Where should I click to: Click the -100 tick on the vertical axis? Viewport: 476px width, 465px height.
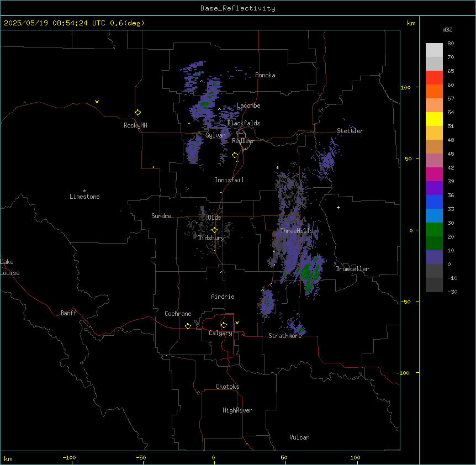pos(404,373)
